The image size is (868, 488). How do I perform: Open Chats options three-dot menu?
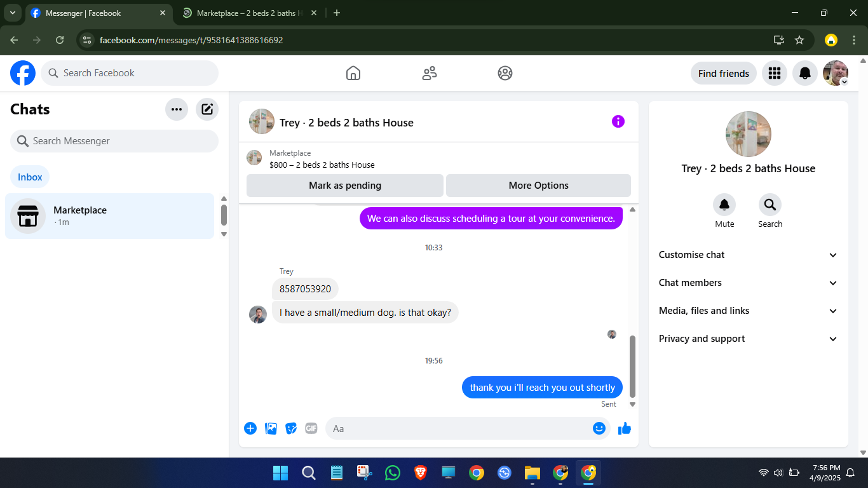pos(177,109)
